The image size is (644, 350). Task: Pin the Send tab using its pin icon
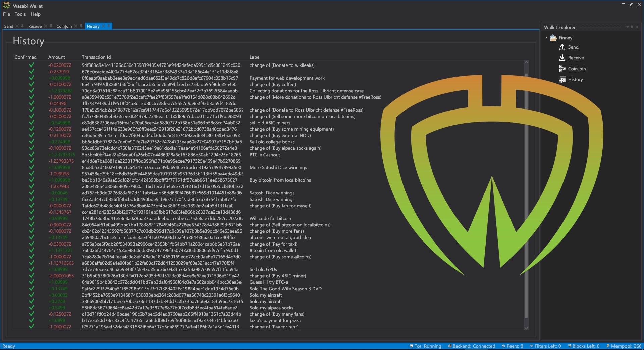point(22,26)
